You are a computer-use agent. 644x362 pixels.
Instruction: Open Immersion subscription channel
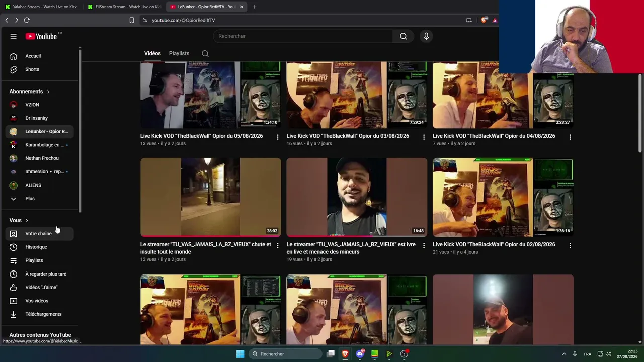click(x=40, y=171)
